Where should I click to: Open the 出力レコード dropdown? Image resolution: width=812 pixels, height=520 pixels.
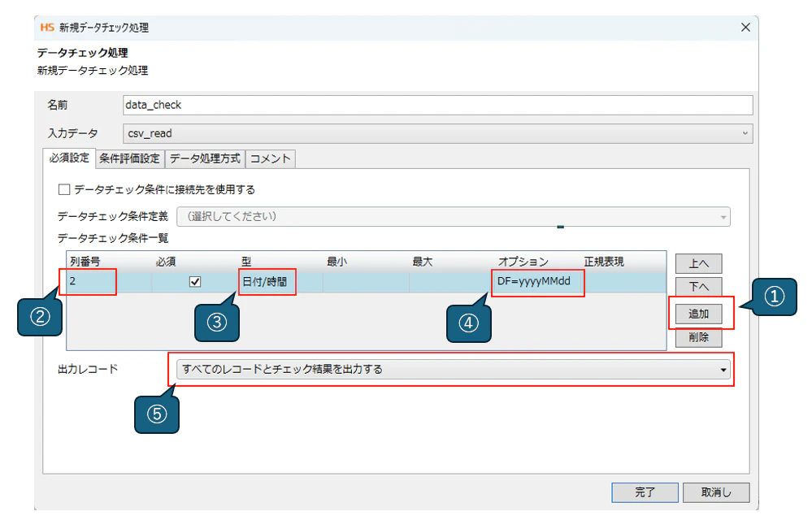454,370
